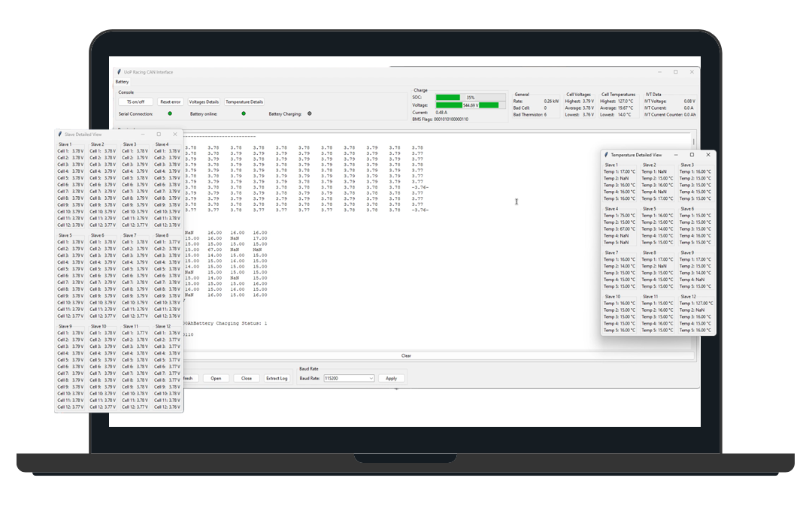The image size is (812, 511).
Task: Toggle the TS on/off button
Action: pos(136,101)
